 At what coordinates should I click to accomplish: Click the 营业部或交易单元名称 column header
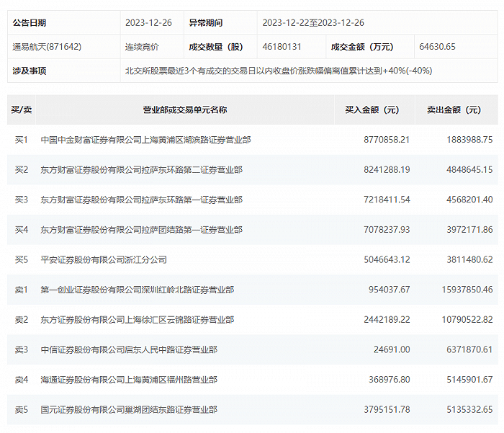click(x=185, y=110)
